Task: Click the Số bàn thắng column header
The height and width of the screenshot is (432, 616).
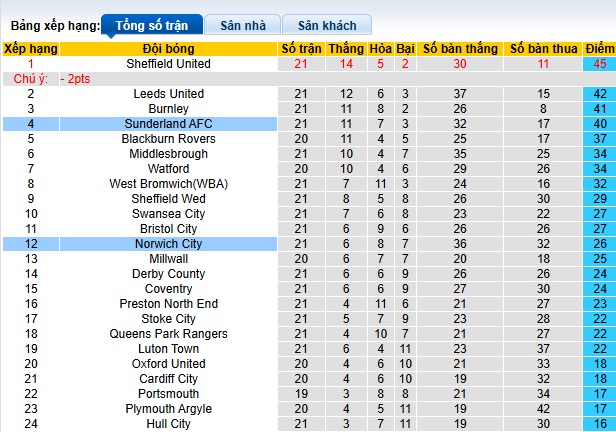Action: pyautogui.click(x=460, y=48)
